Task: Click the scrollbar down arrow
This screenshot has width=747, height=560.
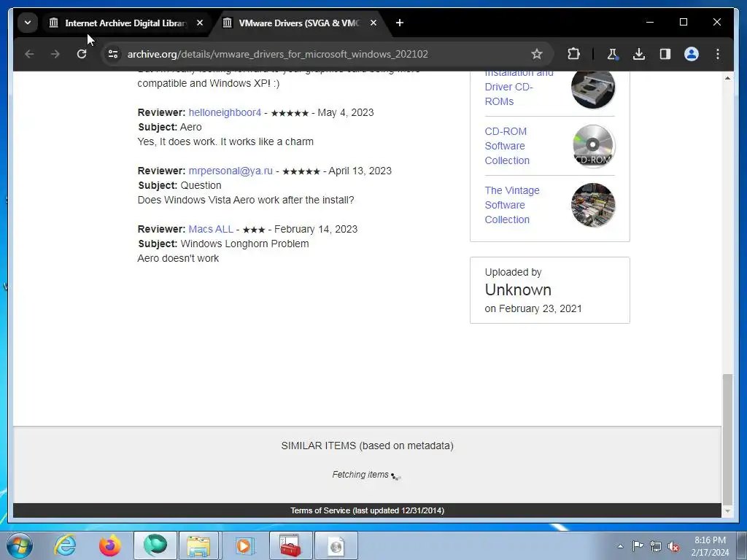Action: (727, 511)
